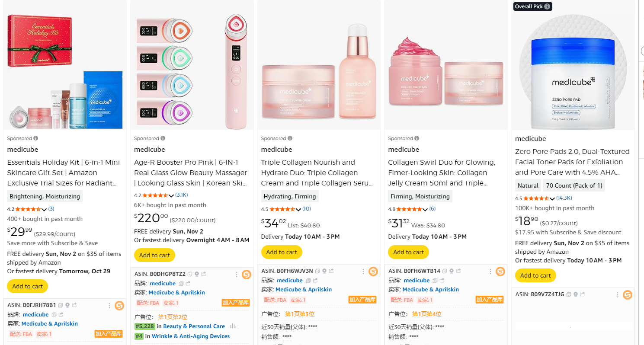Open the three-dot menu beside ASIN B0FJRH78B1
The width and height of the screenshot is (644, 345).
(x=109, y=306)
